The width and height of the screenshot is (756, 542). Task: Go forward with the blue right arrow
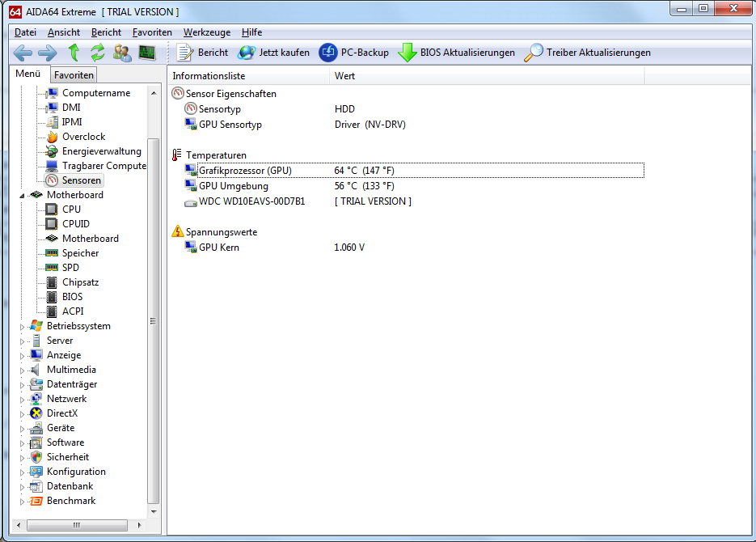point(47,53)
